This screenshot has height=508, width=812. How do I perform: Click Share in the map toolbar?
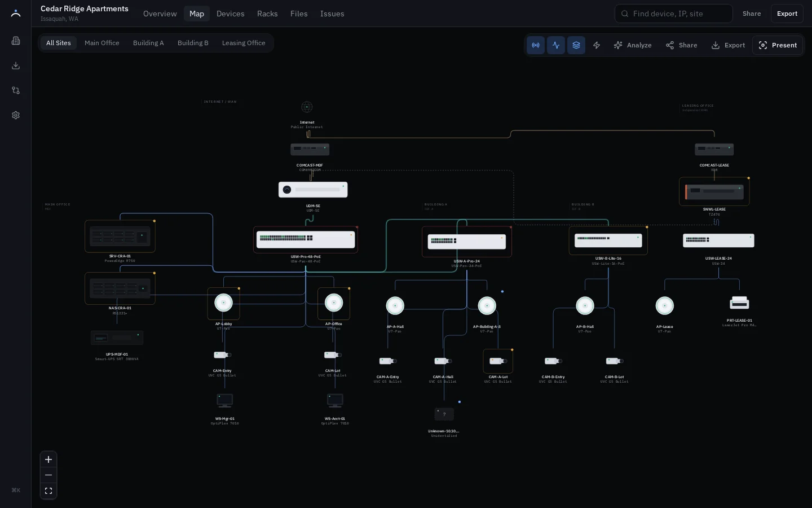681,45
